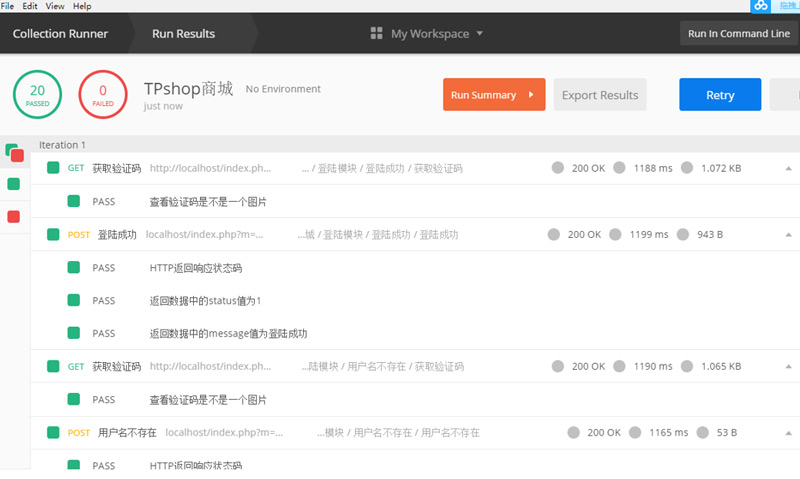The width and height of the screenshot is (800, 479).
Task: Click the Export Results button
Action: [599, 95]
